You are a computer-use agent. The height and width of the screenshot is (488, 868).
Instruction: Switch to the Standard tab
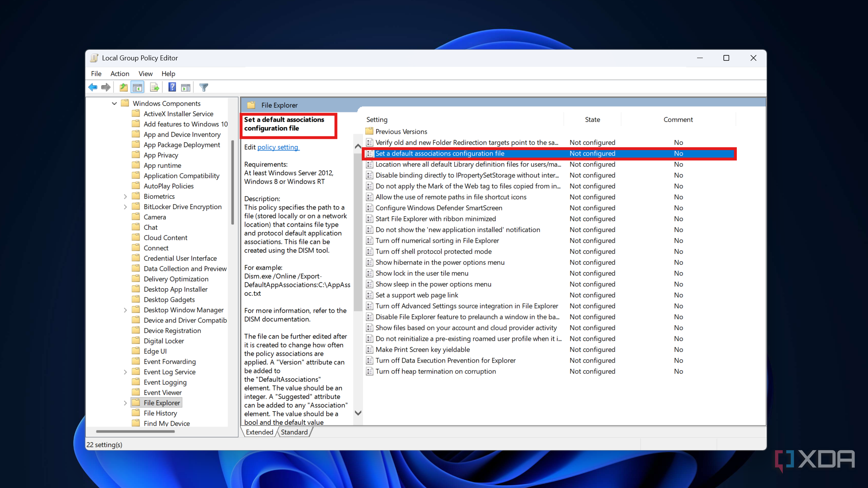[294, 432]
